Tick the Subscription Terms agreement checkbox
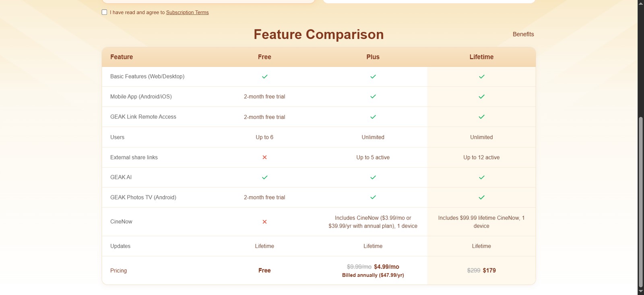The height and width of the screenshot is (295, 644). click(x=104, y=12)
